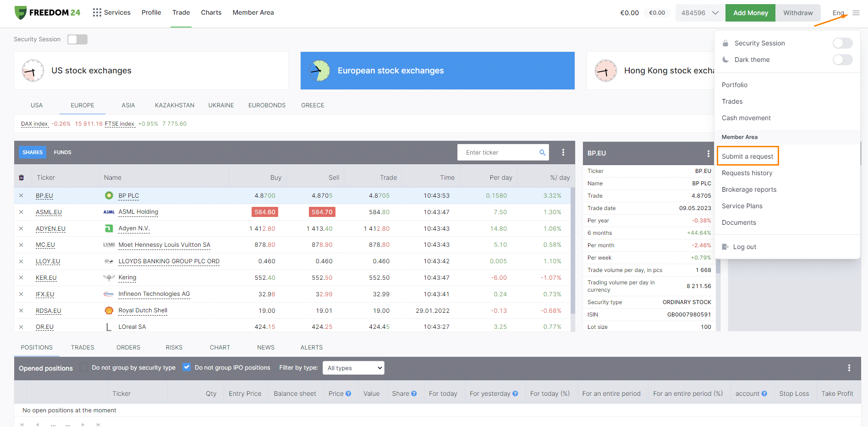Click the Hong Kong exchange clock icon
This screenshot has width=868, height=427.
pyautogui.click(x=606, y=71)
